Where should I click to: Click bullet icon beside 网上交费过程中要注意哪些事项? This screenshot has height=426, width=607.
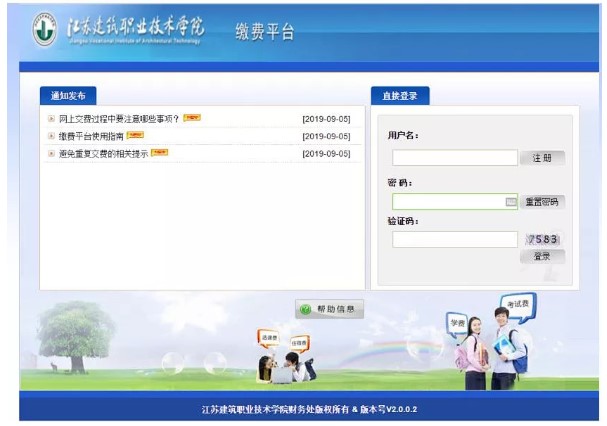point(51,118)
